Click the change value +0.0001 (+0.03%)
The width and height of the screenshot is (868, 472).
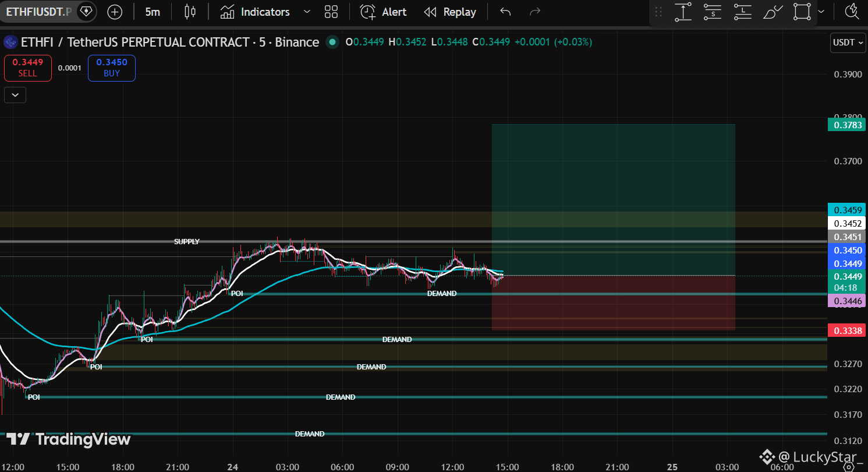click(x=554, y=42)
